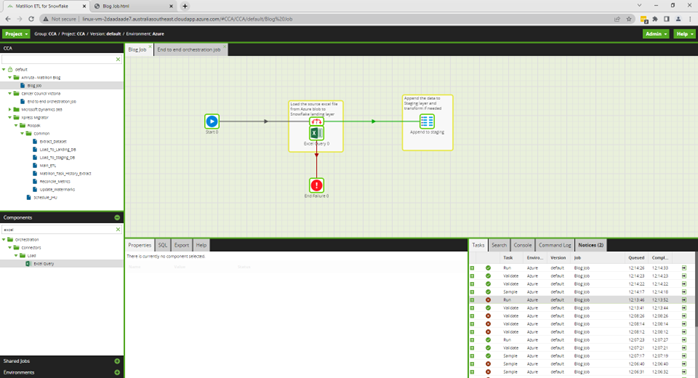Image resolution: width=698 pixels, height=378 pixels.
Task: Switch to the Console tab
Action: tap(523, 245)
